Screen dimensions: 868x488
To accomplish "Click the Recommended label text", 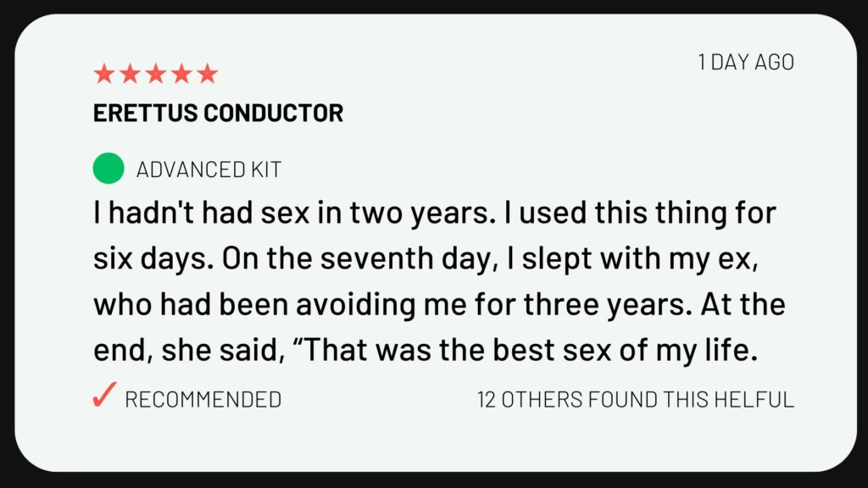I will (x=203, y=400).
